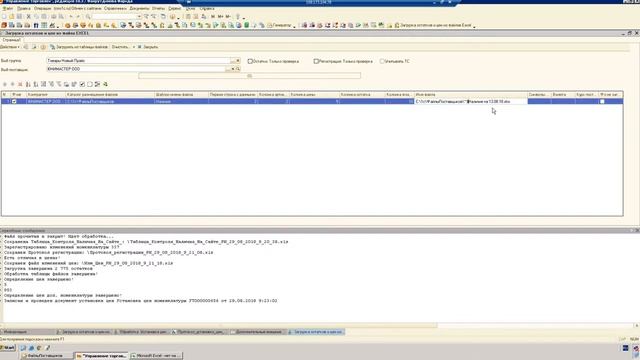Image resolution: width=640 pixels, height=360 pixels.
Task: Click the Windows Start button
Action: pyautogui.click(x=8, y=348)
